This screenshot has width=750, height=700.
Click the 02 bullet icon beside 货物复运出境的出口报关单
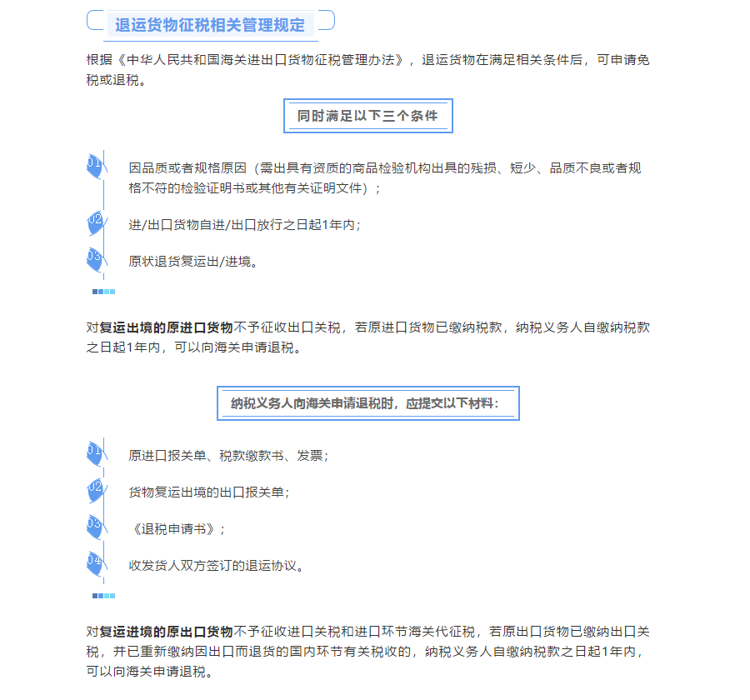tap(96, 491)
